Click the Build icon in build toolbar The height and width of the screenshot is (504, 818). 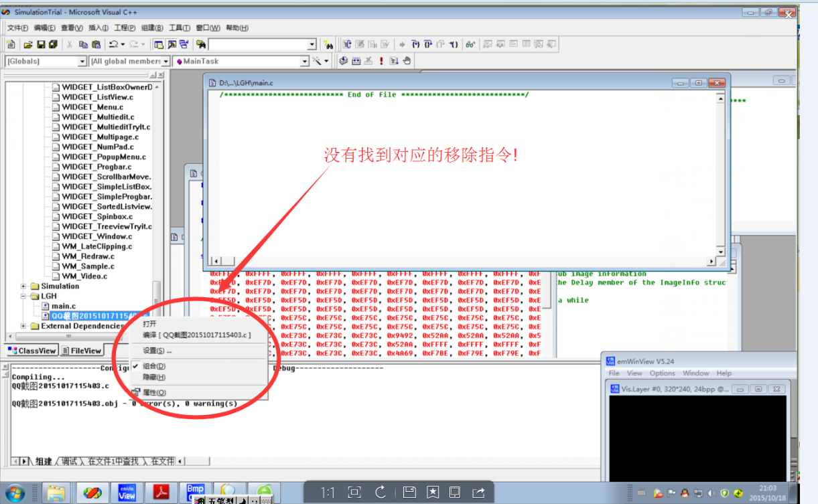356,61
